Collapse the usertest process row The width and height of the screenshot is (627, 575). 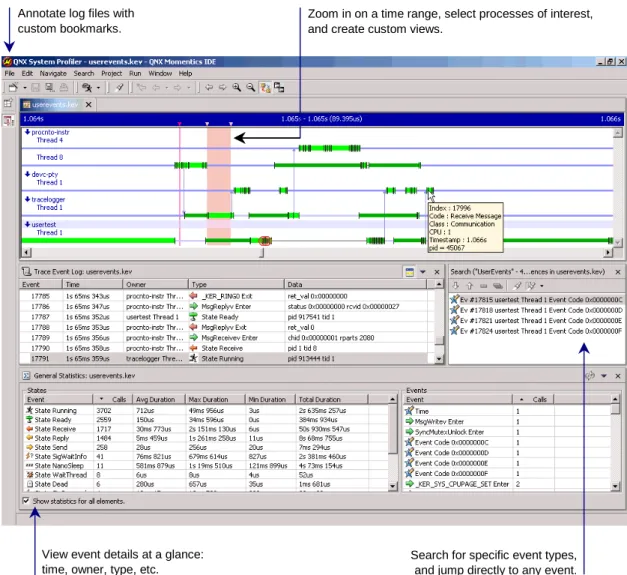27,224
